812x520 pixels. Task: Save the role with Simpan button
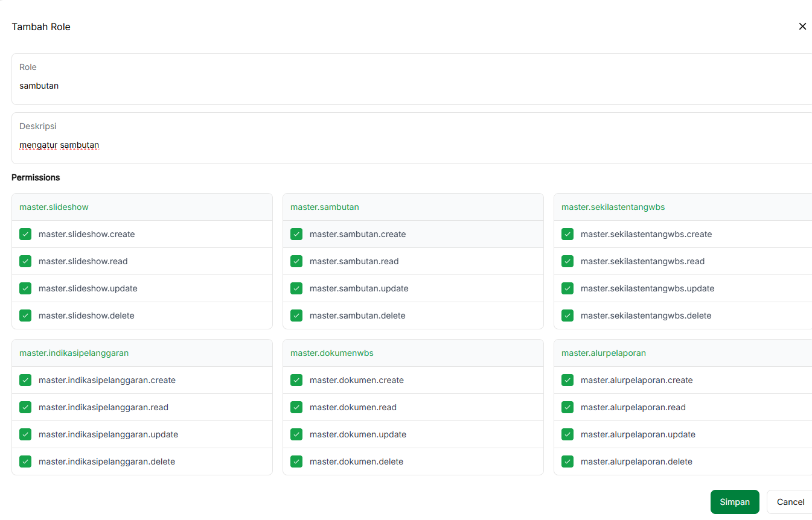[x=734, y=502]
